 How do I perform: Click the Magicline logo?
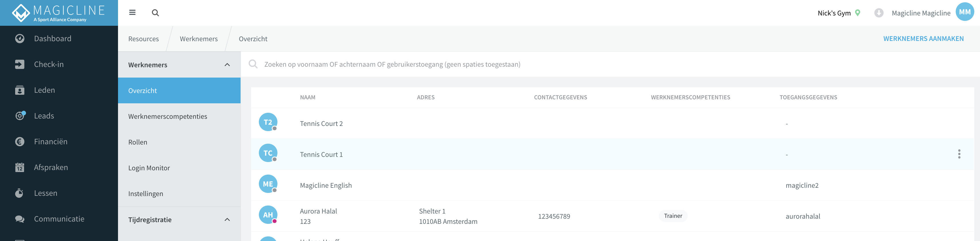coord(59,13)
